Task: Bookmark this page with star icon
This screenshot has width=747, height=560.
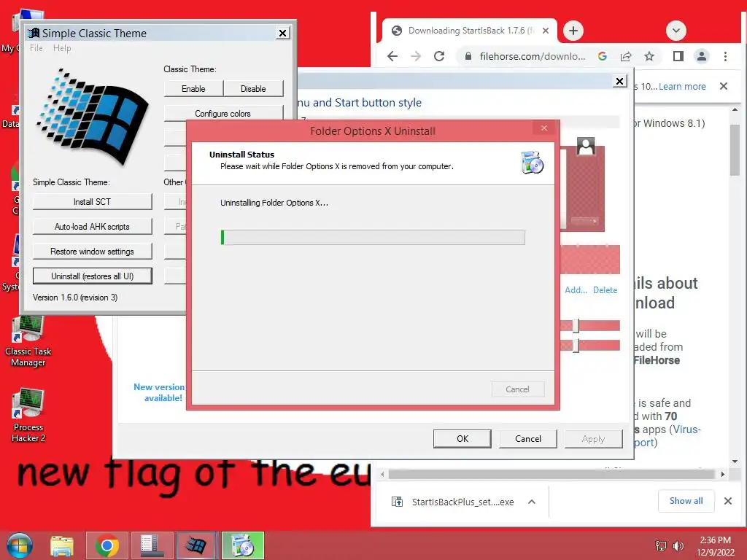Action: tap(649, 56)
